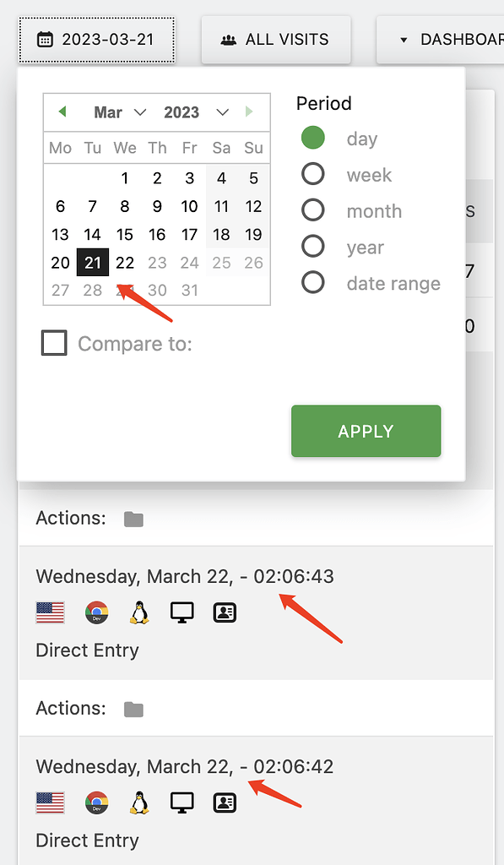Select March 22 in the calendar
Viewport: 504px width, 865px height.
pos(124,263)
